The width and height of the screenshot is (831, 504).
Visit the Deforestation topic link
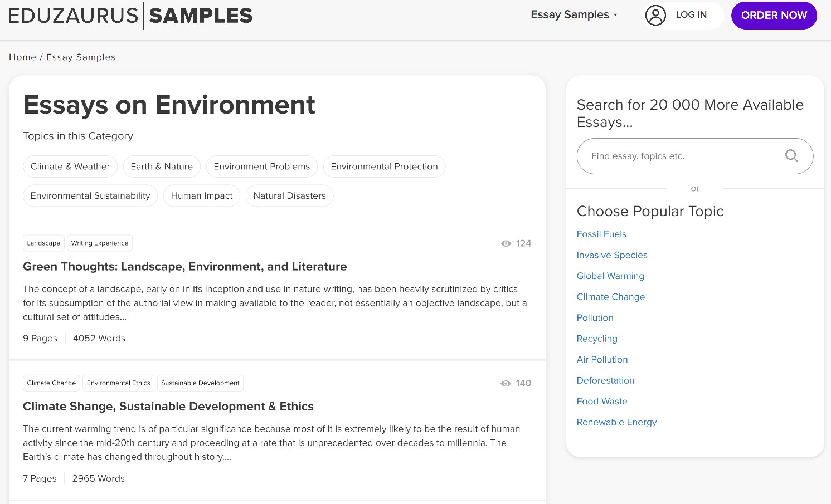coord(605,380)
